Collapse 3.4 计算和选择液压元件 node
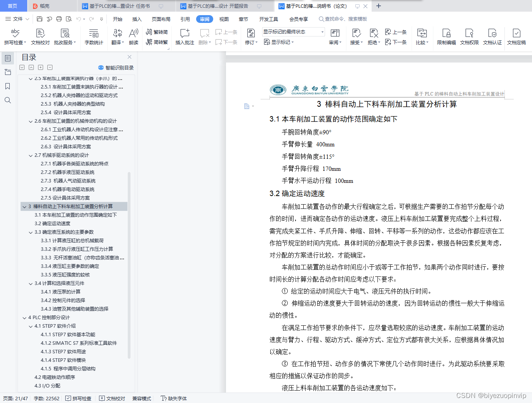 [x=31, y=283]
